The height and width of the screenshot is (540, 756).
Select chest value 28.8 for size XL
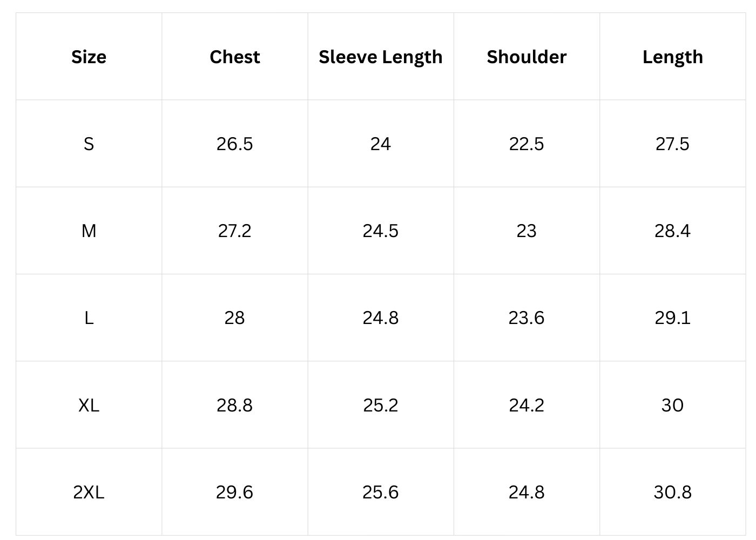pos(235,405)
